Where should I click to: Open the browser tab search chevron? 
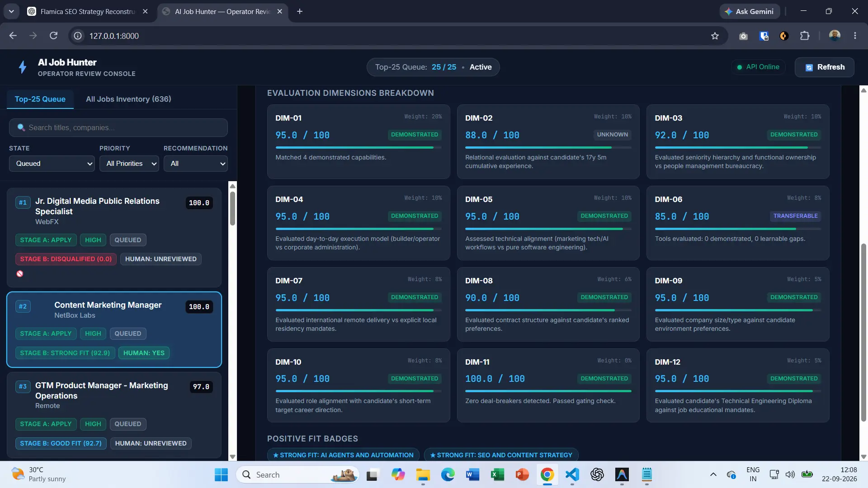pyautogui.click(x=11, y=11)
